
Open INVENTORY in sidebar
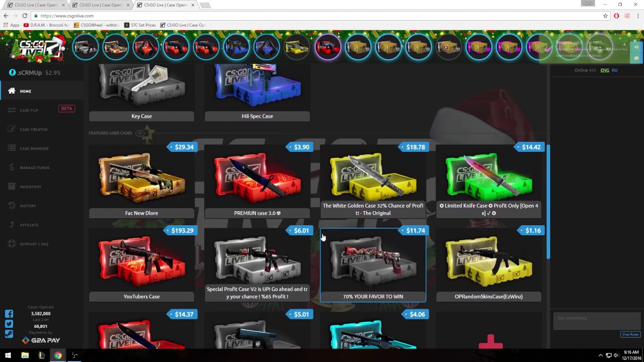point(41,187)
